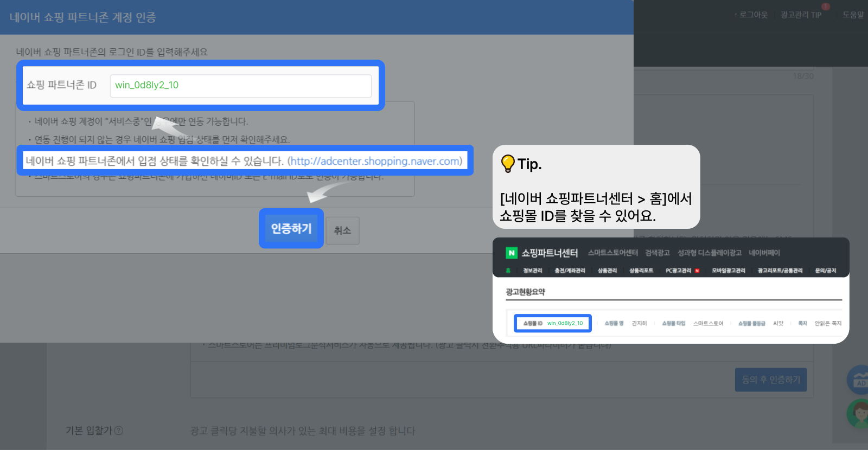Cancel the dialog with the 취소 button
The height and width of the screenshot is (450, 868).
point(342,230)
